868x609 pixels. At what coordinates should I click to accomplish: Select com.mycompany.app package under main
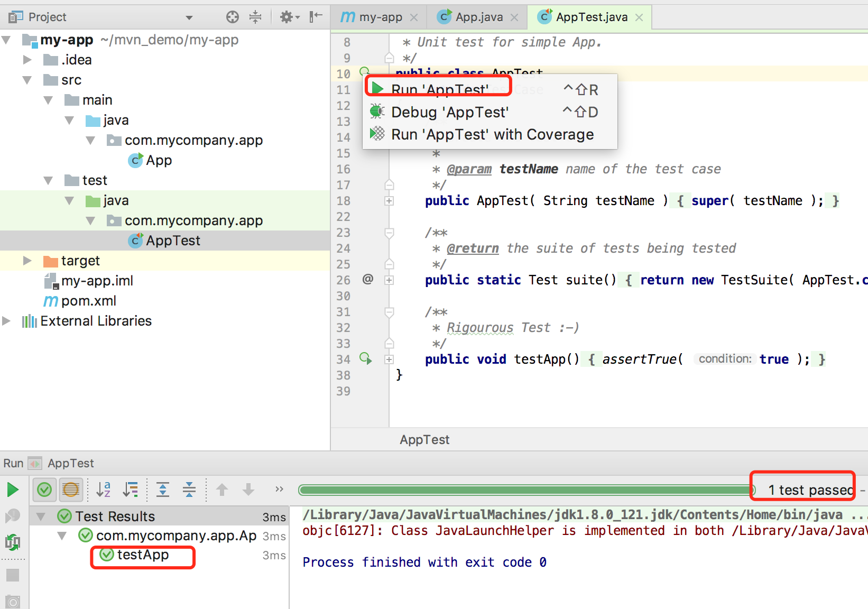[185, 140]
